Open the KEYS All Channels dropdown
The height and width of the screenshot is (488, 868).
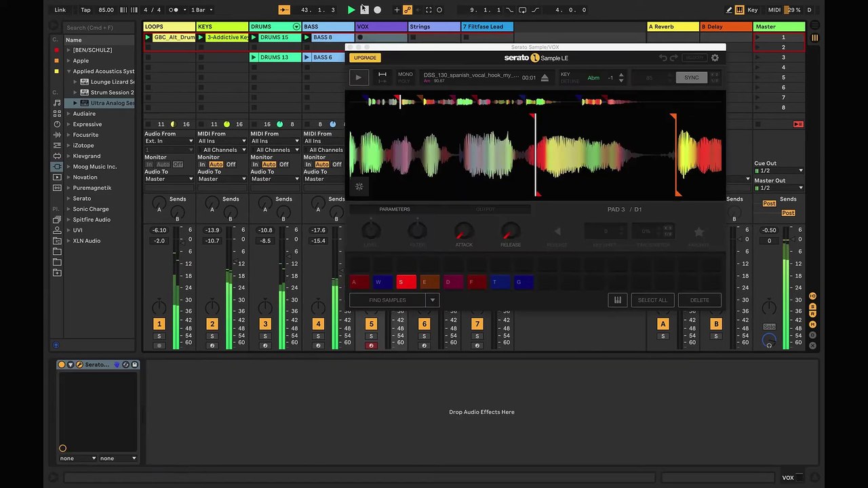[223, 150]
